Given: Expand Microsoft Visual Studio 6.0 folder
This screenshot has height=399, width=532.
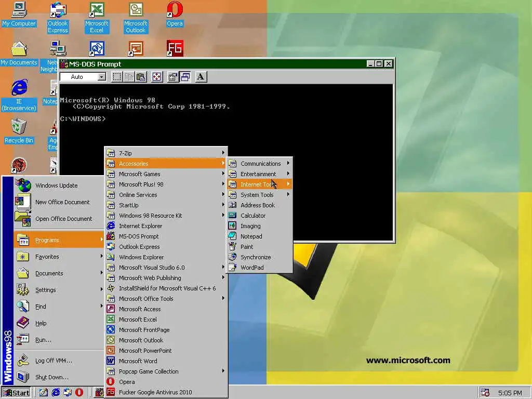Looking at the screenshot, I should pyautogui.click(x=166, y=268).
